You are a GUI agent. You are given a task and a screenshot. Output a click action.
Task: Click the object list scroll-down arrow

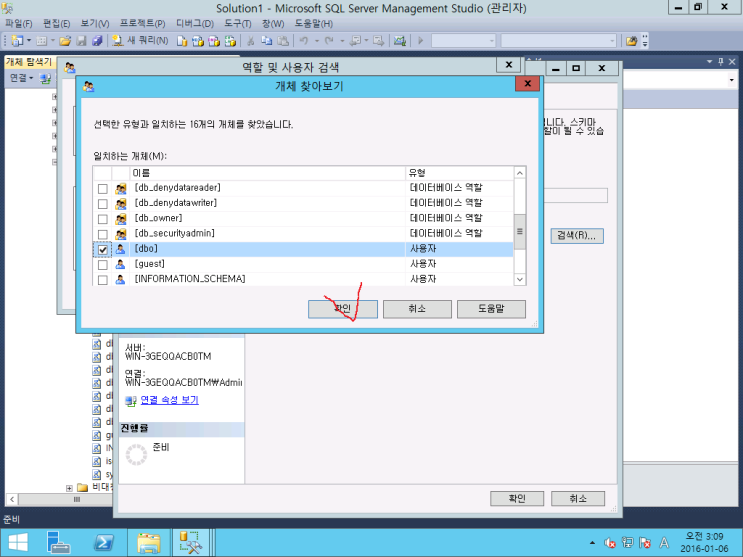(x=520, y=280)
